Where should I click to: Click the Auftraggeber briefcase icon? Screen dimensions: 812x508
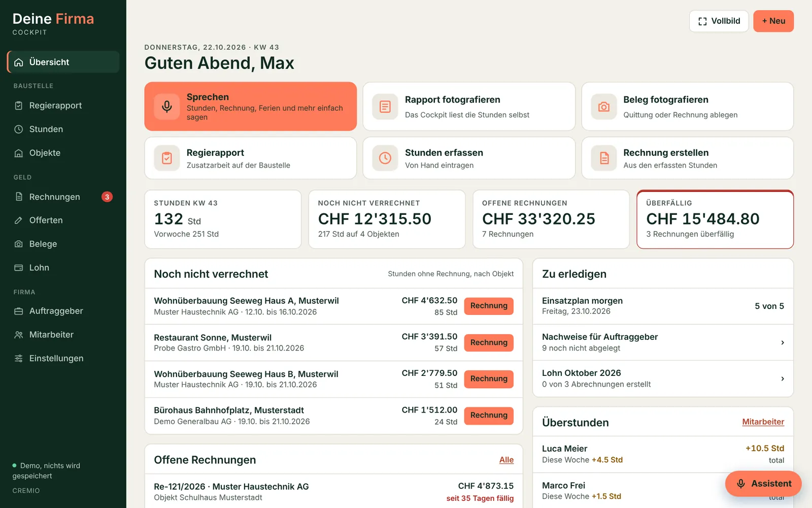(19, 311)
